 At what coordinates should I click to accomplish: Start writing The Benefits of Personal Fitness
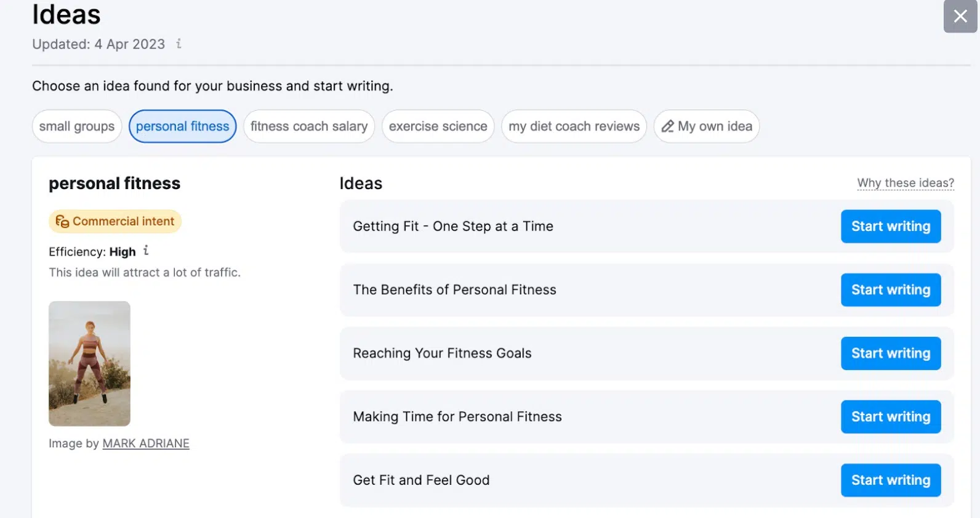click(x=890, y=290)
